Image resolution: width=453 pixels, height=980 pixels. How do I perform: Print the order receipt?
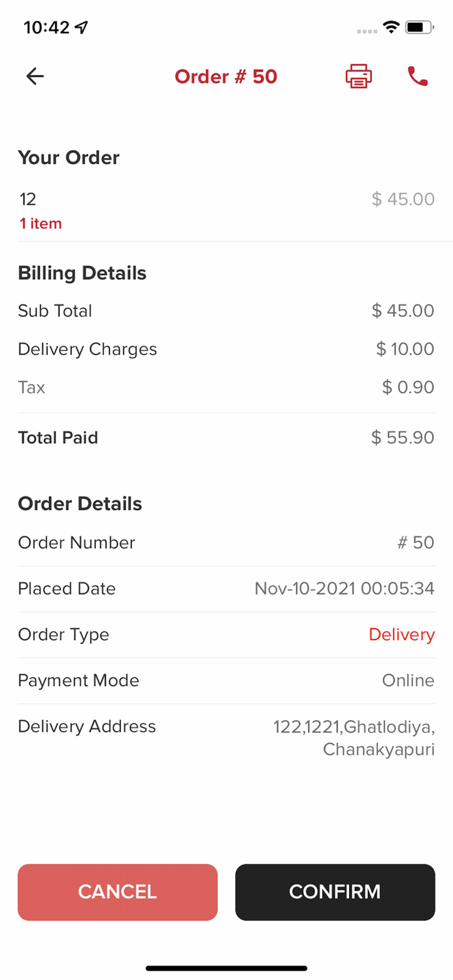tap(358, 76)
